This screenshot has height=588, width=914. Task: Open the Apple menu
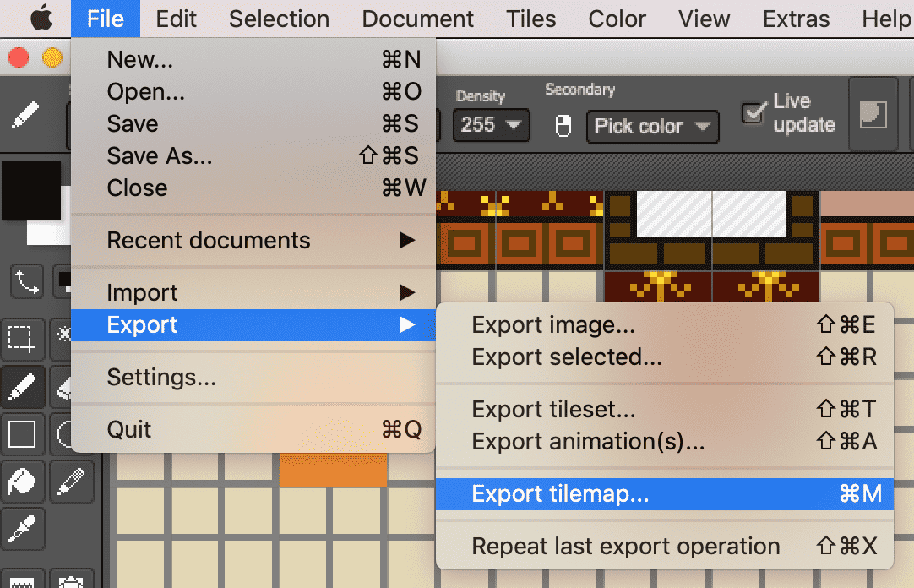(41, 19)
